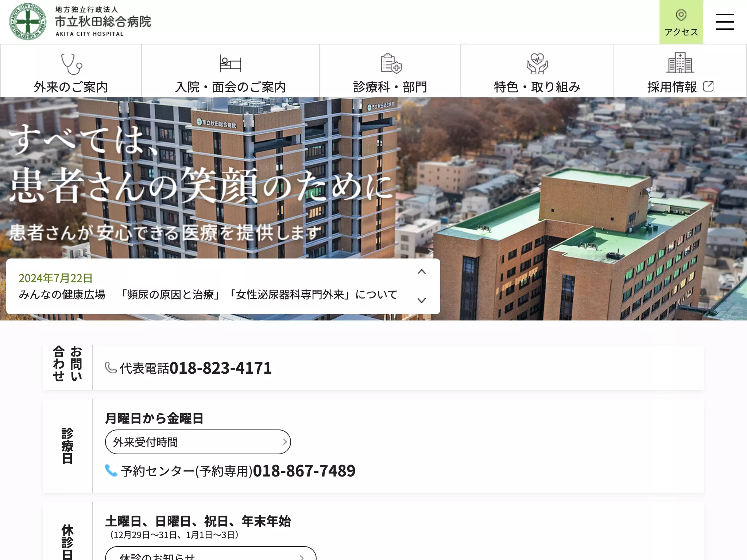
Task: Show previous news with up chevron
Action: click(422, 272)
